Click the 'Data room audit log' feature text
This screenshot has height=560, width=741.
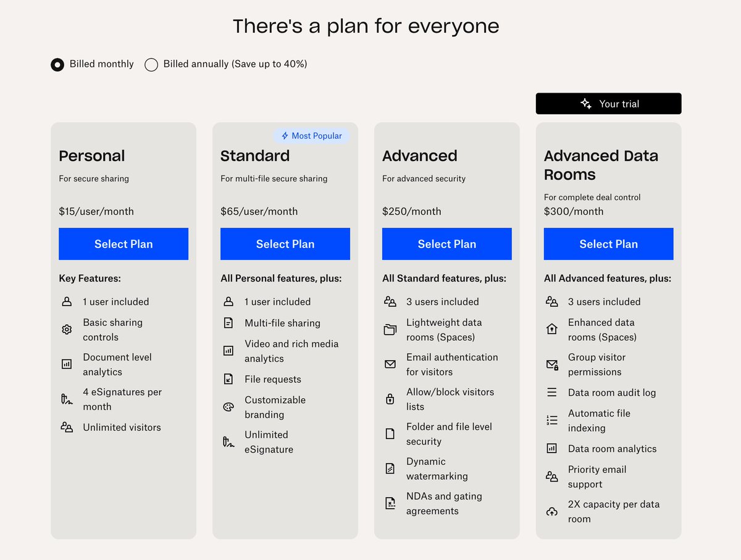tap(612, 393)
